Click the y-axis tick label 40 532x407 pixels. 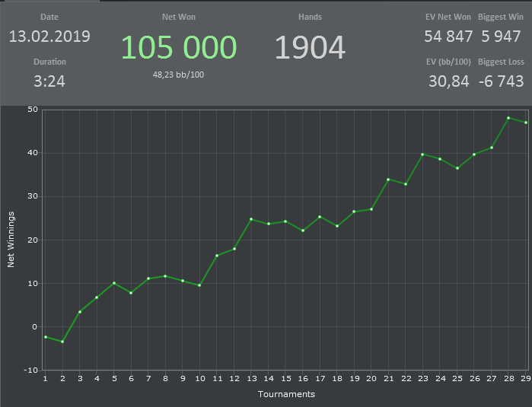(33, 153)
